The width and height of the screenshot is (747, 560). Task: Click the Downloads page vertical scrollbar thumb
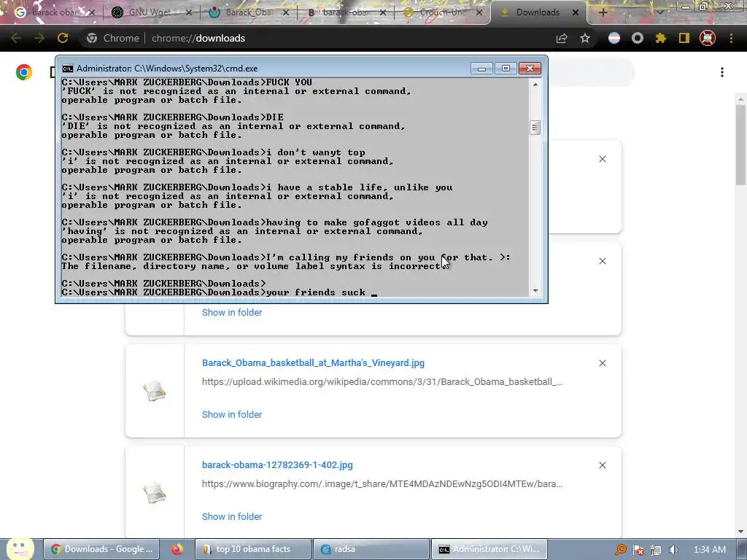click(740, 145)
